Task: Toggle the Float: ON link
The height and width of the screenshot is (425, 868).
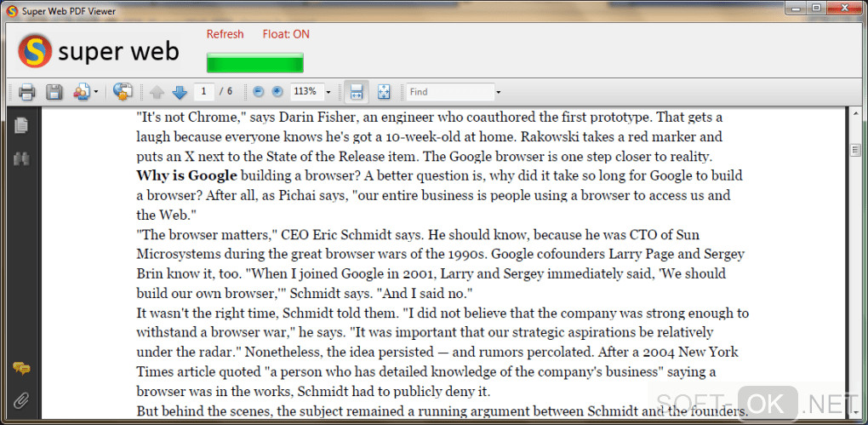Action: pyautogui.click(x=286, y=34)
